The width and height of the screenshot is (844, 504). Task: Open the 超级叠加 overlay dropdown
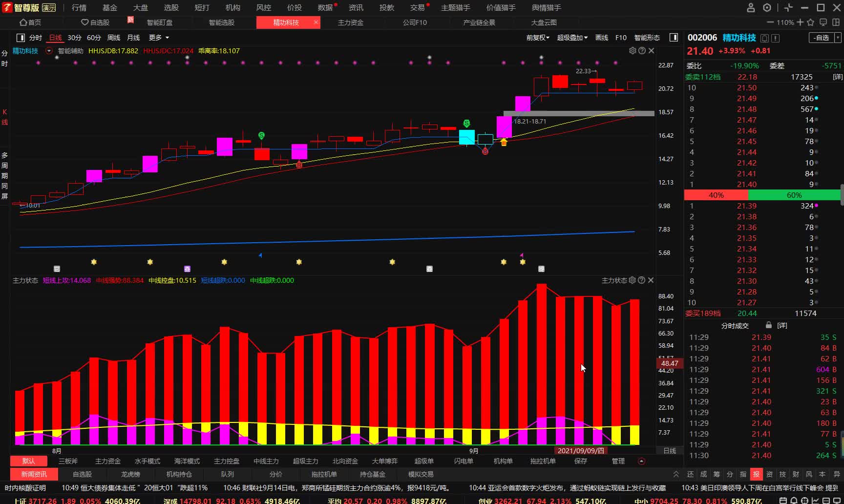[x=572, y=38]
